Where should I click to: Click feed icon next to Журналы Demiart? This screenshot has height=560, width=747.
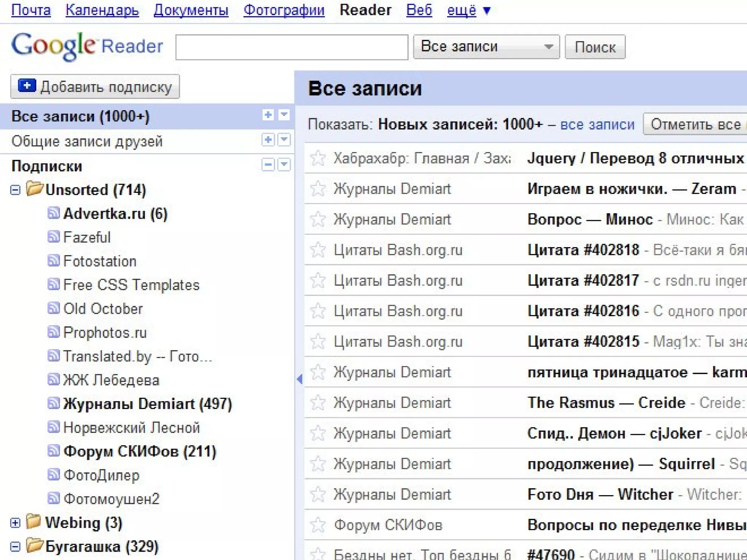(54, 403)
